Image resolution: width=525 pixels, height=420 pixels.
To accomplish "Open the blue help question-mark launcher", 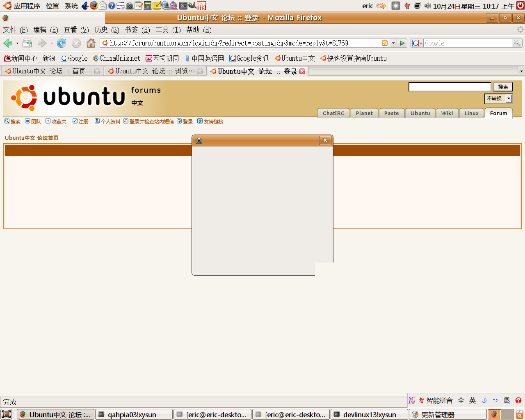I will click(x=112, y=6).
